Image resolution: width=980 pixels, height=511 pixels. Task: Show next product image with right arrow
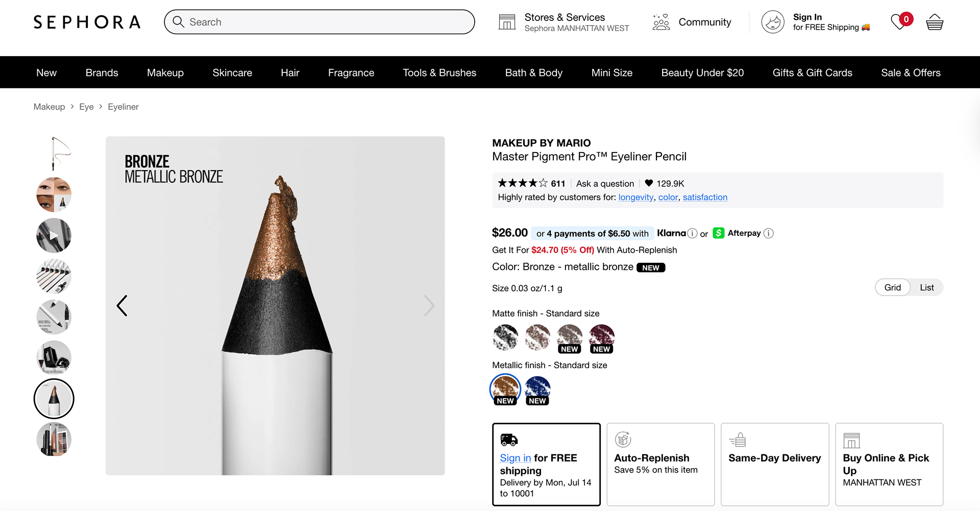[429, 306]
